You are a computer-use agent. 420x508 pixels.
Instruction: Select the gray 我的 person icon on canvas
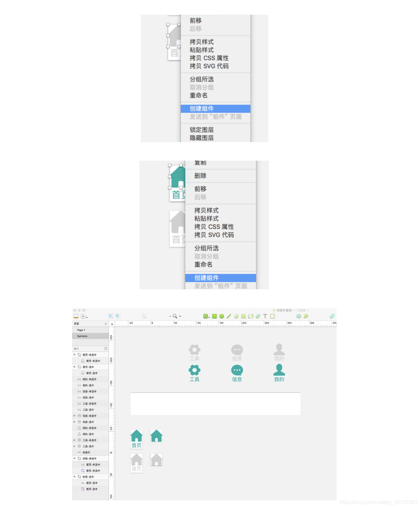pos(279,349)
